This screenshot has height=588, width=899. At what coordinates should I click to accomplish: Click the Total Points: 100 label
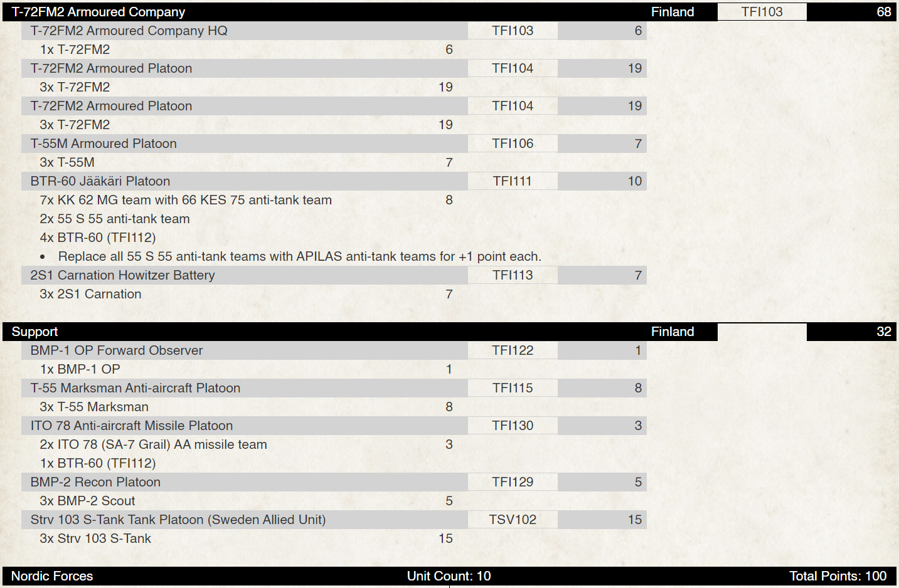coord(838,576)
